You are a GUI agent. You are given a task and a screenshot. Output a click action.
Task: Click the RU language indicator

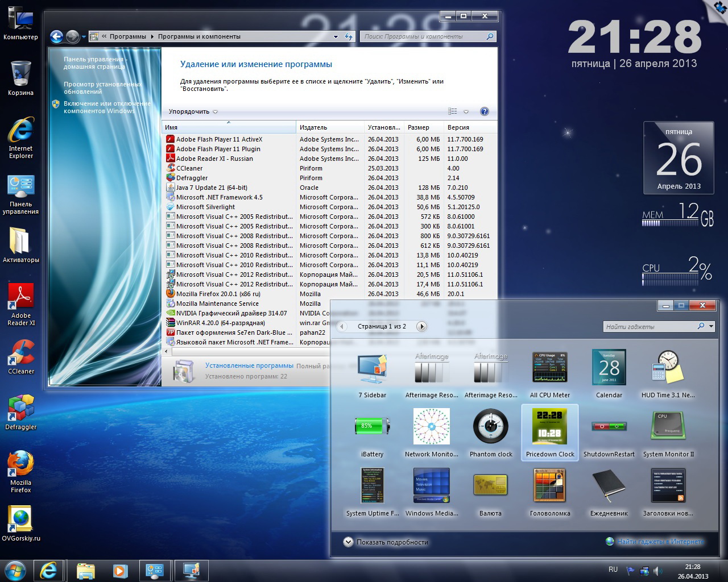click(613, 569)
